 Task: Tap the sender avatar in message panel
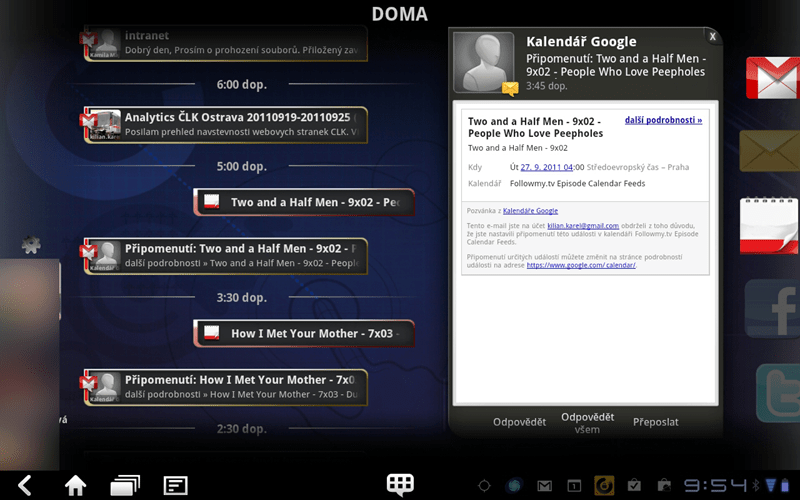click(484, 62)
